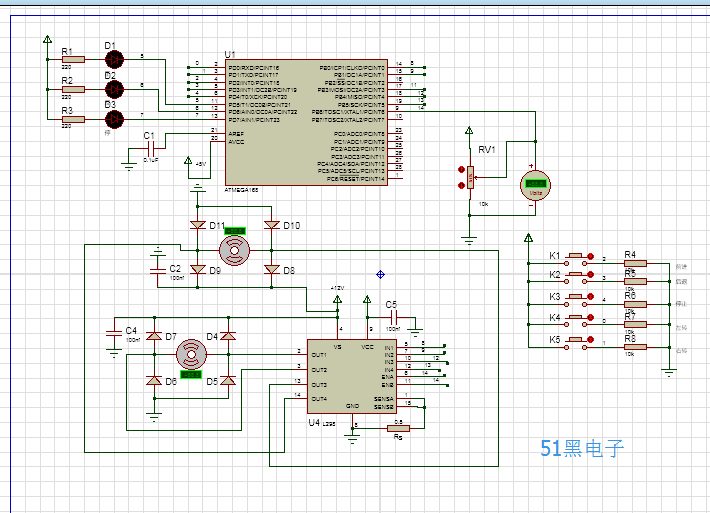Select pull-down resistor R4 beside K1
Viewport: 710px width, 513px height.
633,264
